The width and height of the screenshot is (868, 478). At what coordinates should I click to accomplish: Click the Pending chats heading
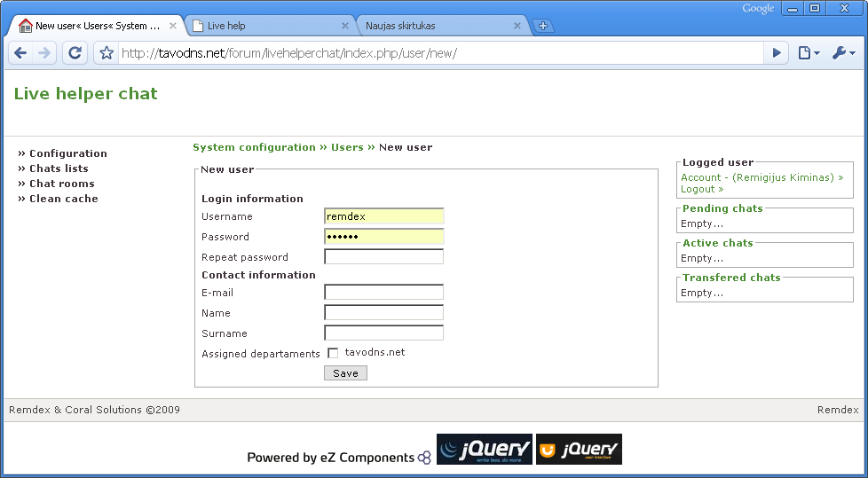(722, 208)
